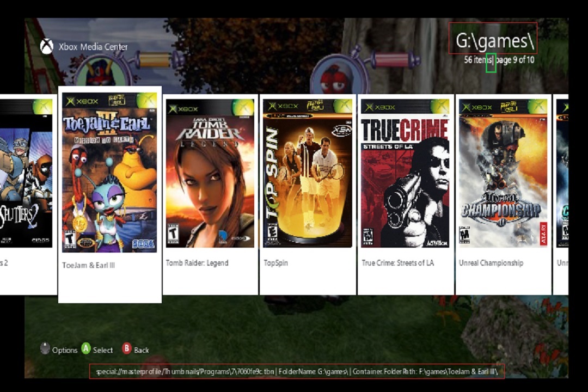Click the special://masterprofile thumbnail path text
Image resolution: width=588 pixels, height=392 pixels.
coord(185,372)
